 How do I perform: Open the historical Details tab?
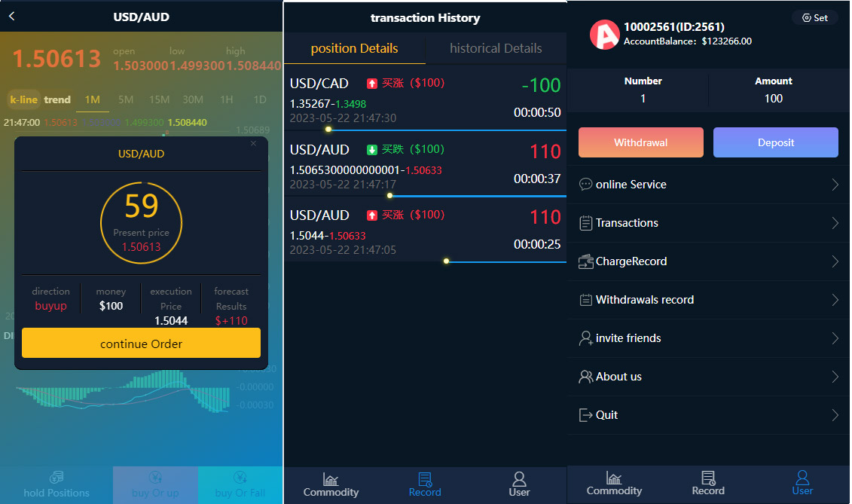(496, 48)
